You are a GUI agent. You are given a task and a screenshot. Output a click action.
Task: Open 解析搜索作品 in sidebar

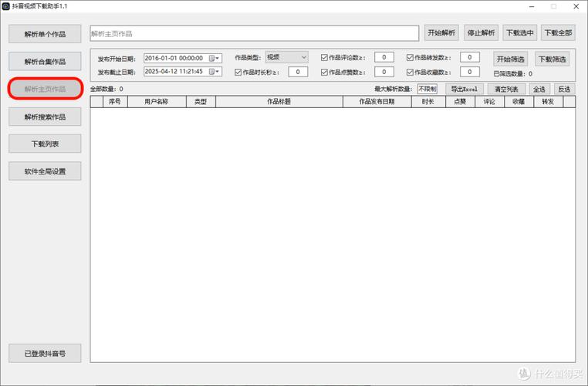45,117
